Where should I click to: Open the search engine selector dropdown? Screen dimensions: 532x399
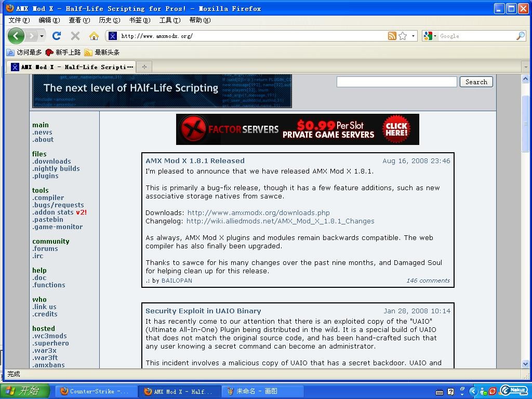(430, 36)
